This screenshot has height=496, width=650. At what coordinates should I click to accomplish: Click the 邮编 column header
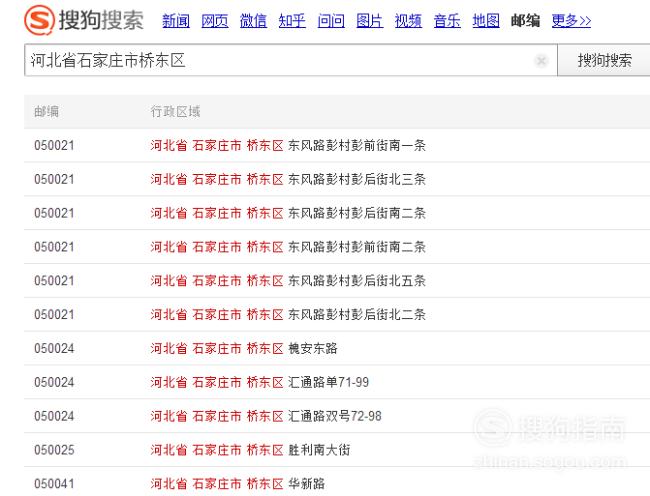tap(46, 111)
